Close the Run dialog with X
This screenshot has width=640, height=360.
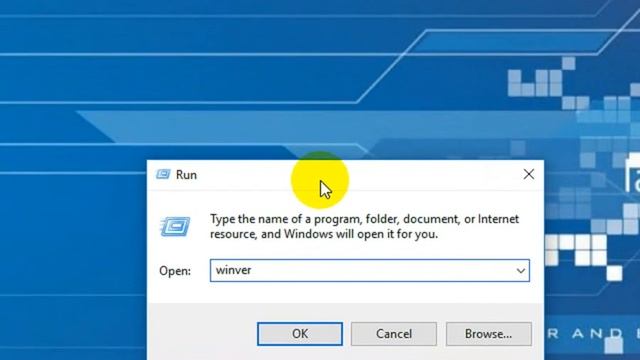click(529, 174)
